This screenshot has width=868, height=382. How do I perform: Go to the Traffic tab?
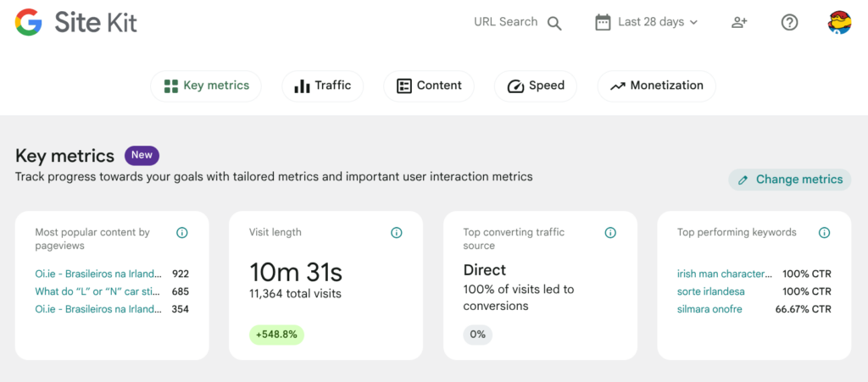click(322, 86)
